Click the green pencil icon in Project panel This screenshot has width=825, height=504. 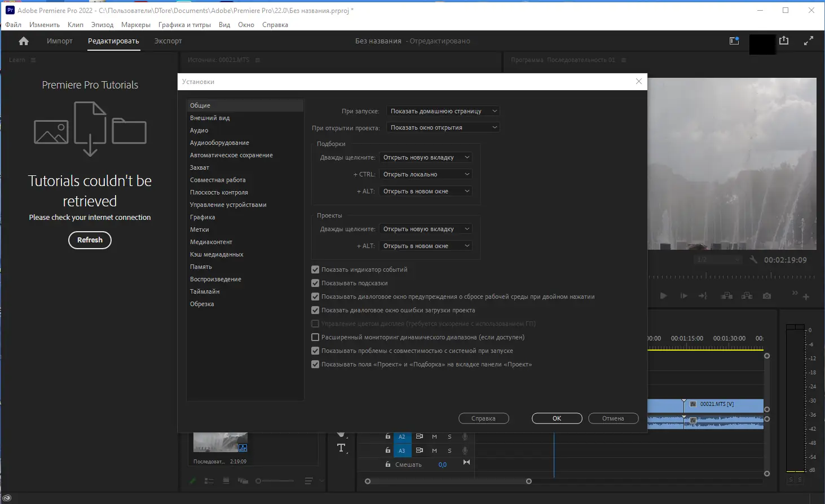(x=193, y=481)
